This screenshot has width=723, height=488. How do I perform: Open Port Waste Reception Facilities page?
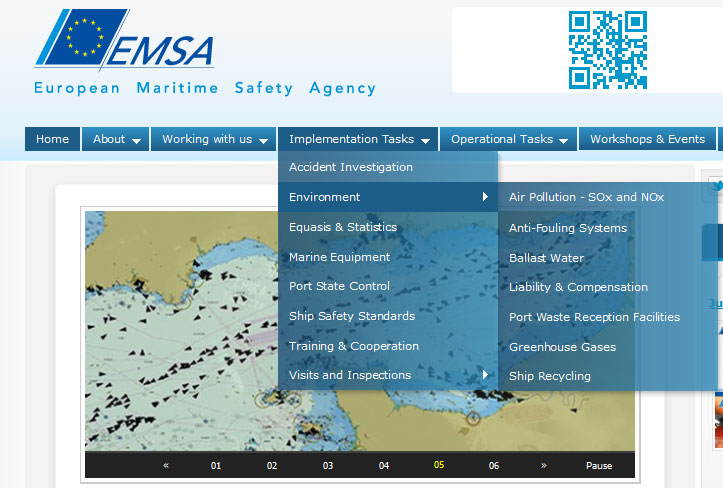[594, 317]
